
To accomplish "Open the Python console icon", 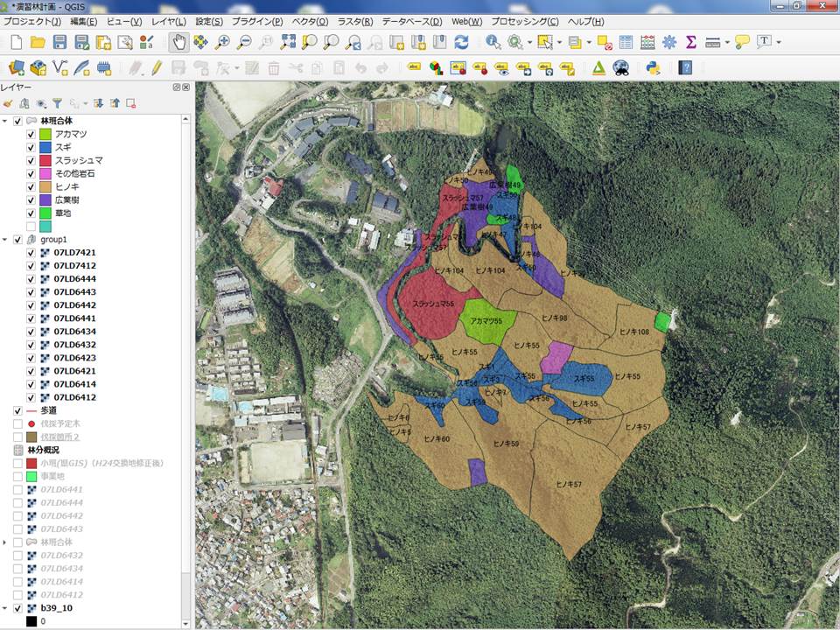I will coord(652,67).
